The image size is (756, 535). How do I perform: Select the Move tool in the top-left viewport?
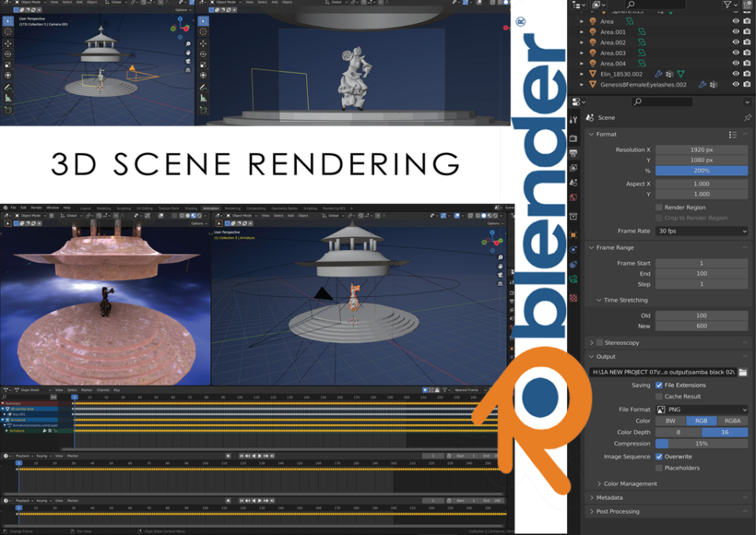(x=8, y=43)
